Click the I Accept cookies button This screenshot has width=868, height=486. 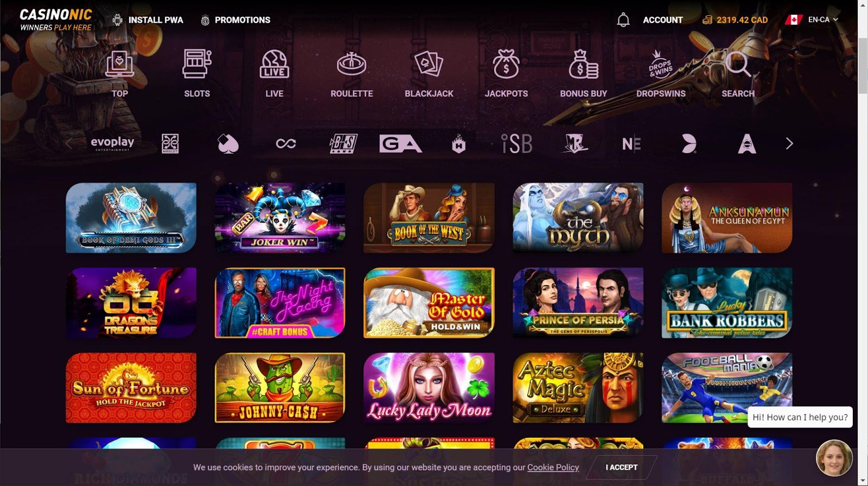[622, 467]
